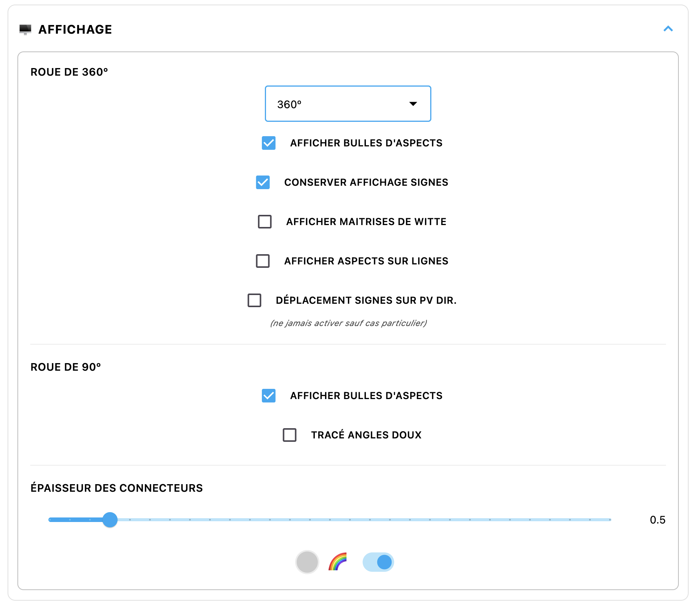Open the 360° wheel dropdown

click(347, 104)
